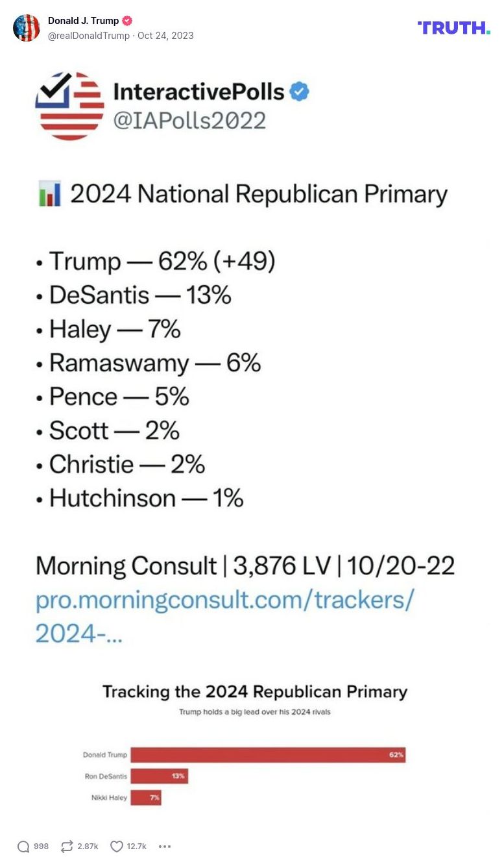504x866 pixels.
Task: Click the Nikki Haley 7% bar
Action: click(x=145, y=797)
